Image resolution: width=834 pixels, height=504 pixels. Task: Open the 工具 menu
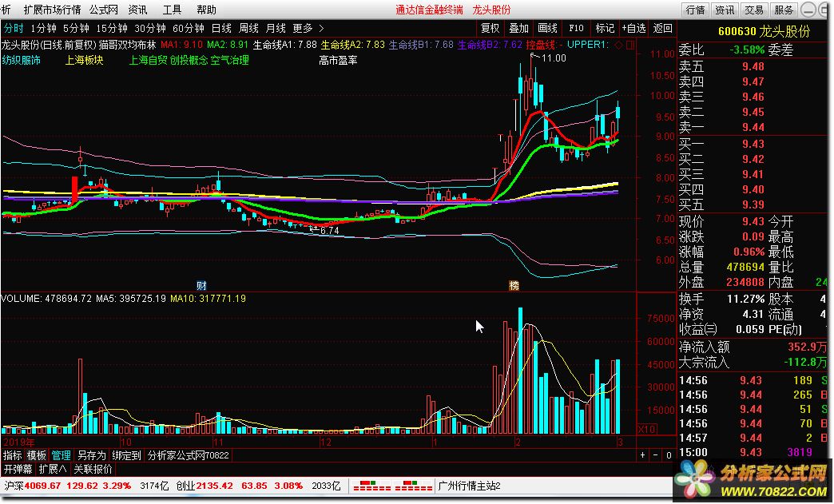point(172,10)
